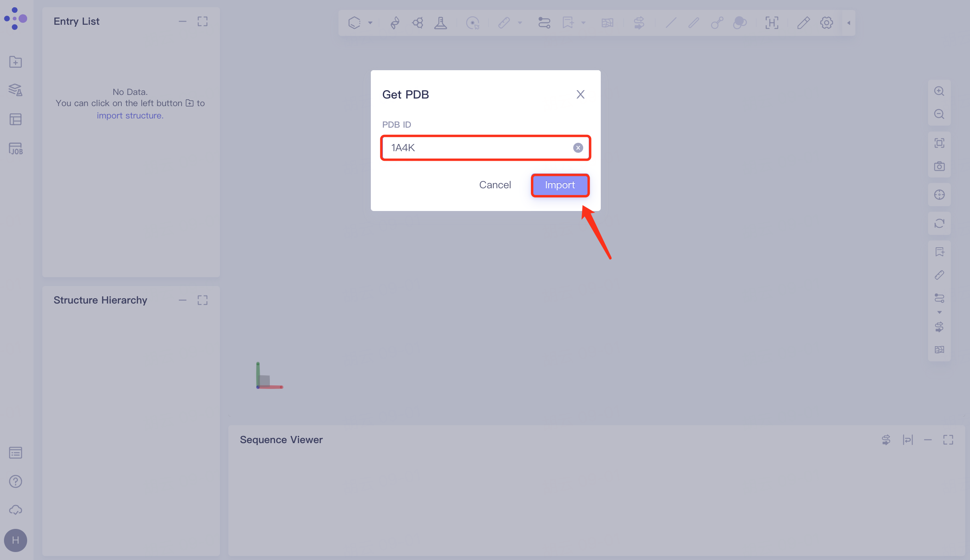Open the experiment flask tool
Viewport: 970px width, 560px height.
pyautogui.click(x=440, y=23)
